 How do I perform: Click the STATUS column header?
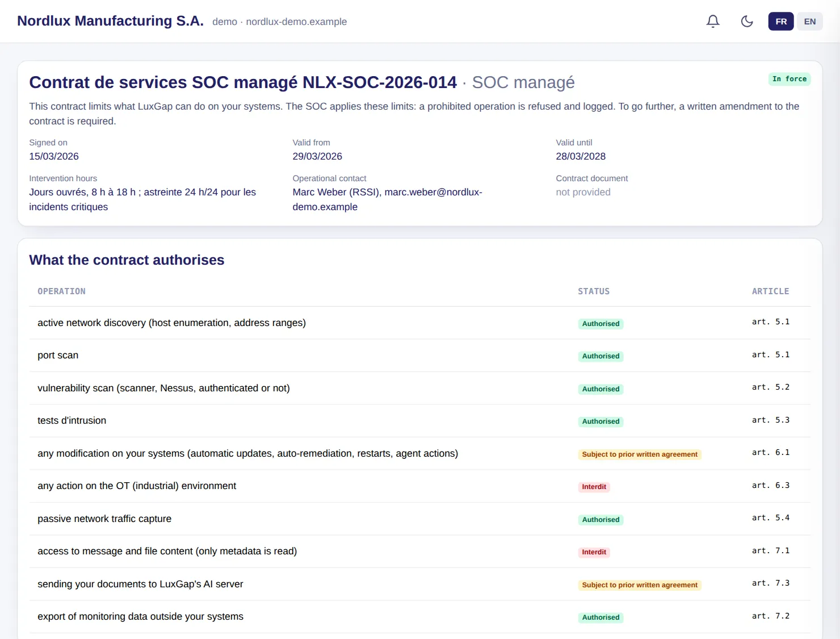pos(594,291)
